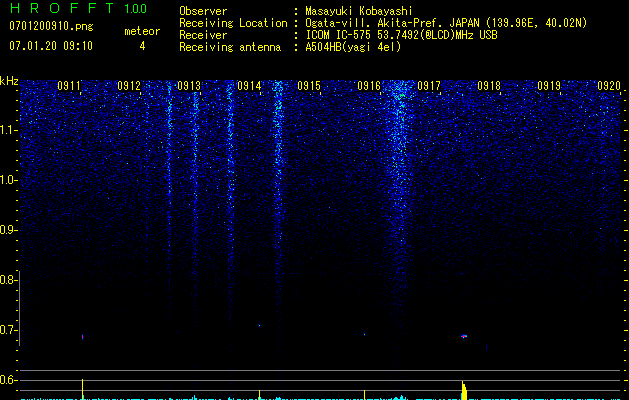This screenshot has width=629, height=400.
Task: Click the Observer name Masayuki Kobayashi
Action: (x=359, y=11)
